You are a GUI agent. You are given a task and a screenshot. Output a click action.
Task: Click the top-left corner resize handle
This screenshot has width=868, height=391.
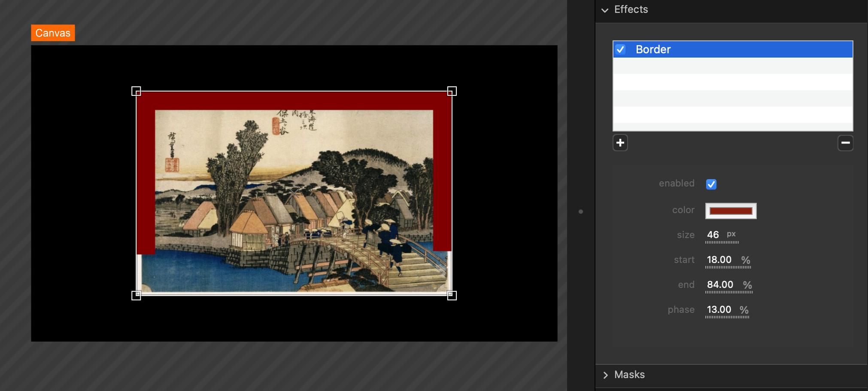click(136, 91)
